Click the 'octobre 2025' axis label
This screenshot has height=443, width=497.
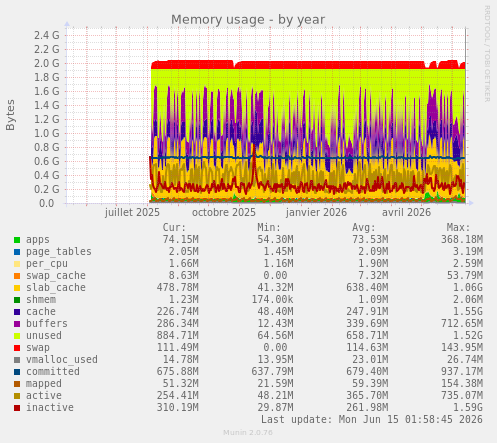pyautogui.click(x=224, y=212)
